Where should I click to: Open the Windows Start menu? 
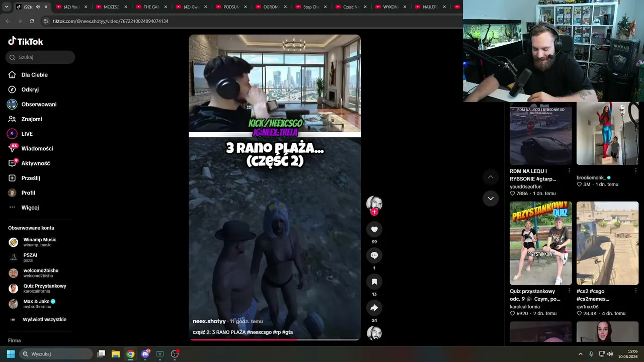(11, 354)
